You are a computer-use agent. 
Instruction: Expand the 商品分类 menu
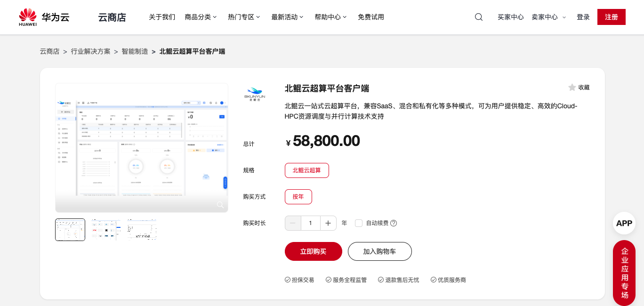[x=201, y=17]
